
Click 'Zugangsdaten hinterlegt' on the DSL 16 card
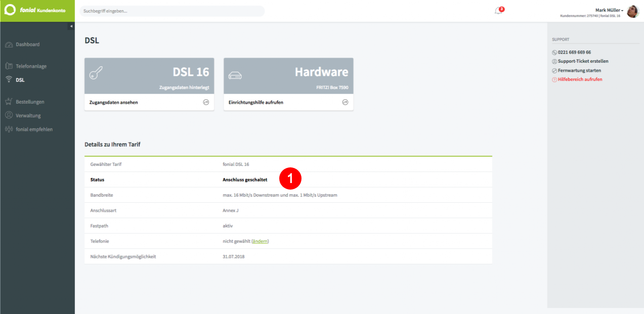[x=183, y=88]
